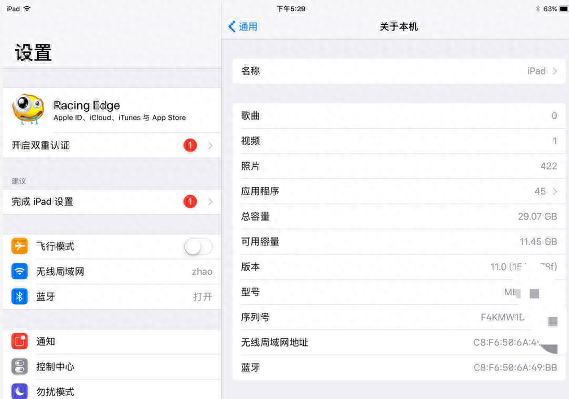569x399 pixels.
Task: Open the 应用程序 row
Action: click(399, 191)
